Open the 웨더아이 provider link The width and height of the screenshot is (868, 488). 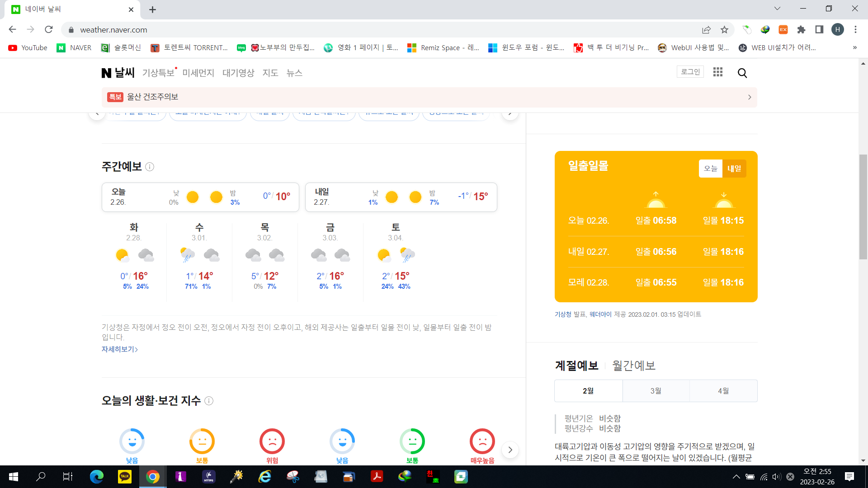600,314
